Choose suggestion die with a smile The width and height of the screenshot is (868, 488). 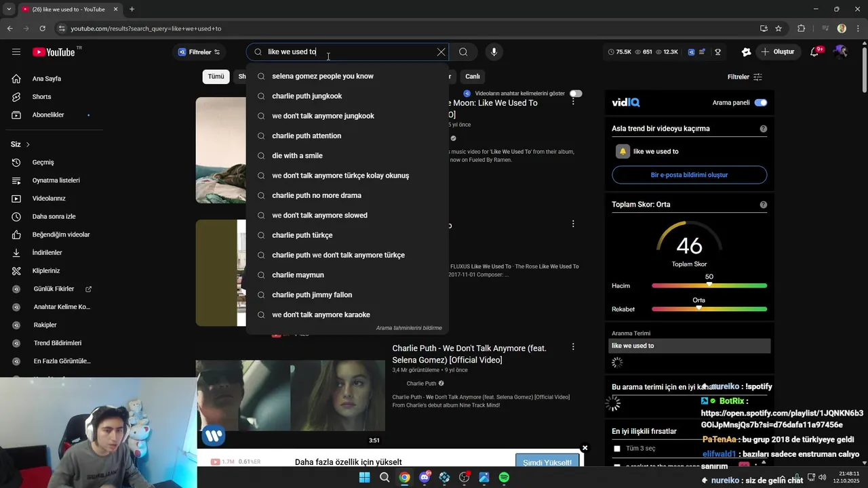point(347,156)
